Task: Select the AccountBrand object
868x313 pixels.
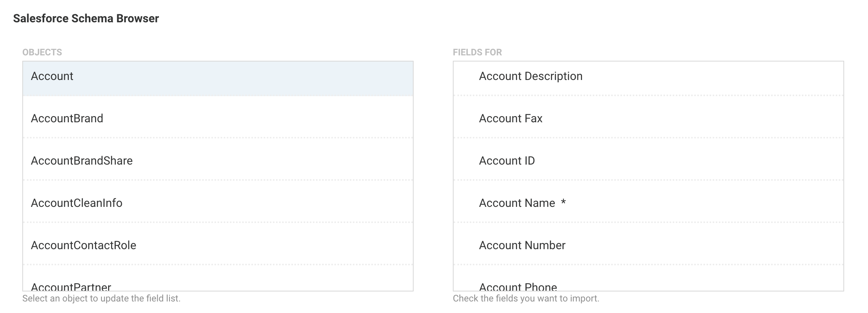Action: pos(67,119)
